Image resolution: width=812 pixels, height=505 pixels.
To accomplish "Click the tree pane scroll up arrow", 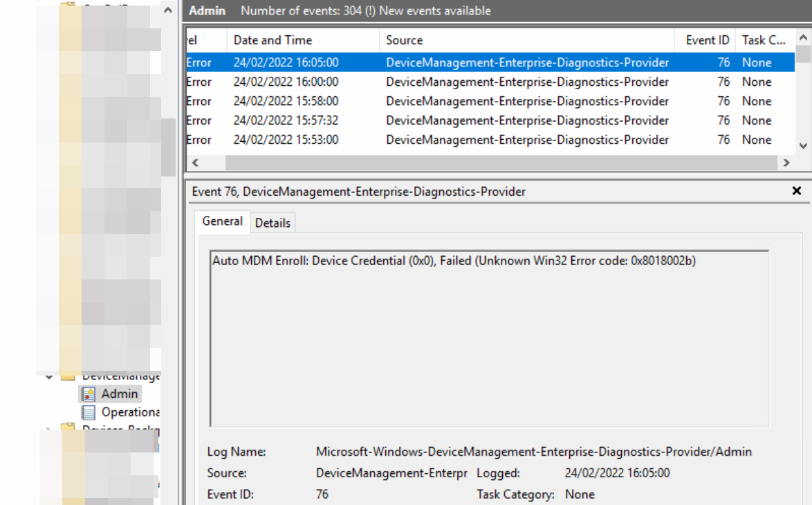I will (x=168, y=10).
